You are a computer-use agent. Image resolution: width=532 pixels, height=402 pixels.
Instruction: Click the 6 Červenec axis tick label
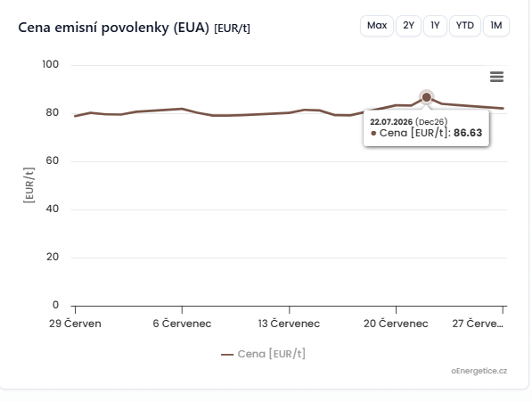tap(182, 324)
